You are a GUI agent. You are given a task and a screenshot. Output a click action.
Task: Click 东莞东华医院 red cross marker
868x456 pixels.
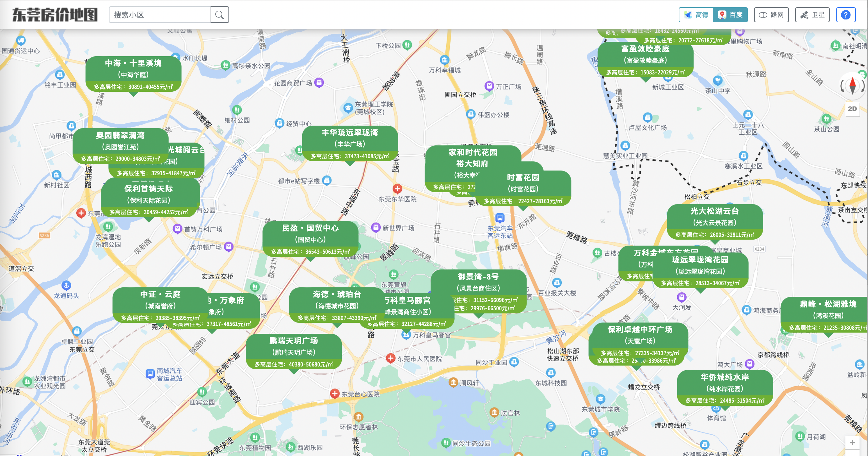click(397, 188)
